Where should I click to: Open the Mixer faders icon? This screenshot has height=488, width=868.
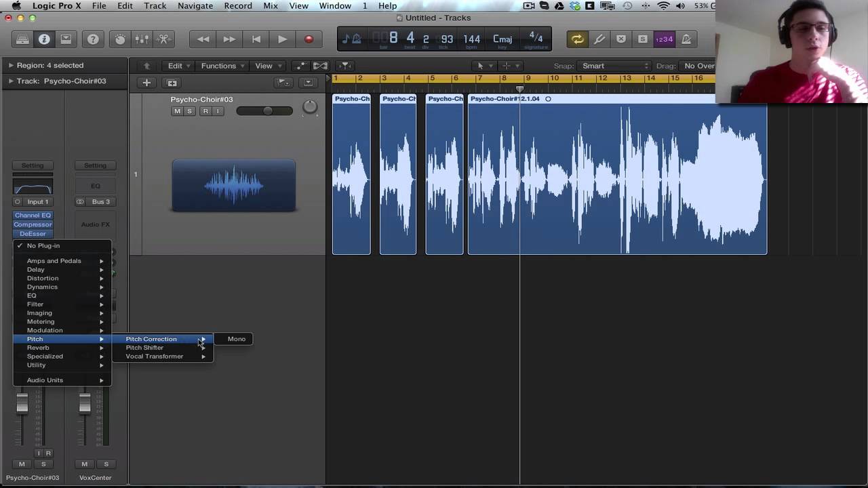(142, 39)
